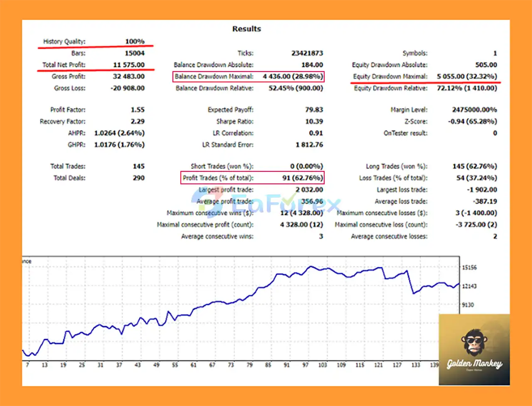Select the History Quality label

64,42
